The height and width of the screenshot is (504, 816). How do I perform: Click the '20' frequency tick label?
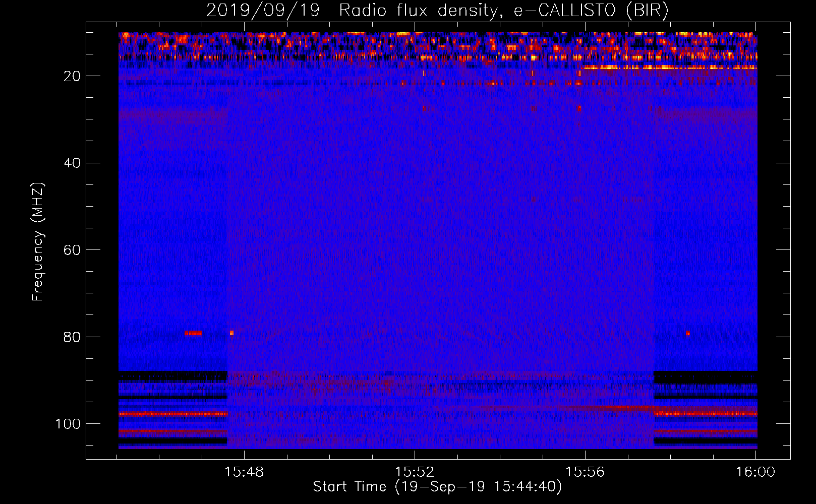point(73,76)
